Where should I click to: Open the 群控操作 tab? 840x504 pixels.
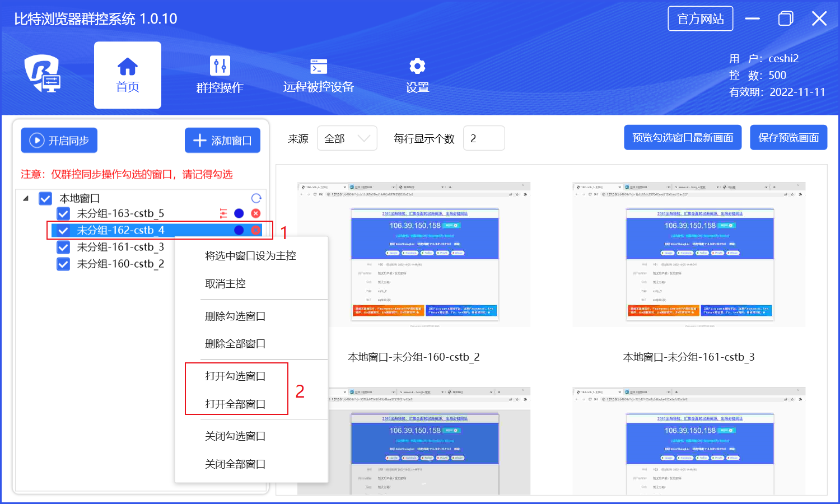click(x=220, y=75)
